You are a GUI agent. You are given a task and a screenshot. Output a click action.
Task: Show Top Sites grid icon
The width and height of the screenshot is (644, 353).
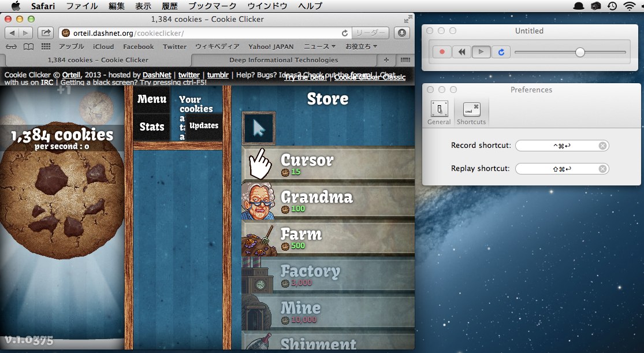click(46, 46)
